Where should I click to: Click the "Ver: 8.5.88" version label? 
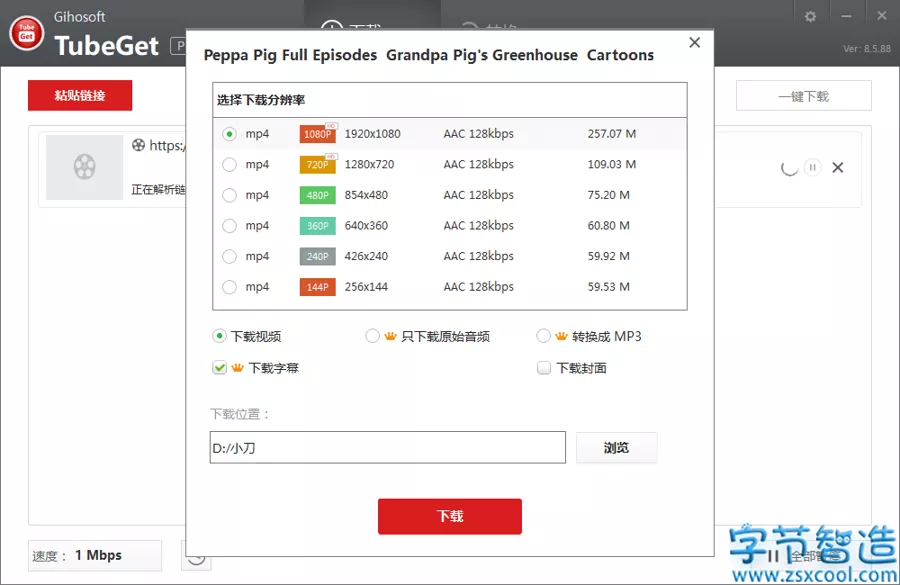point(867,49)
